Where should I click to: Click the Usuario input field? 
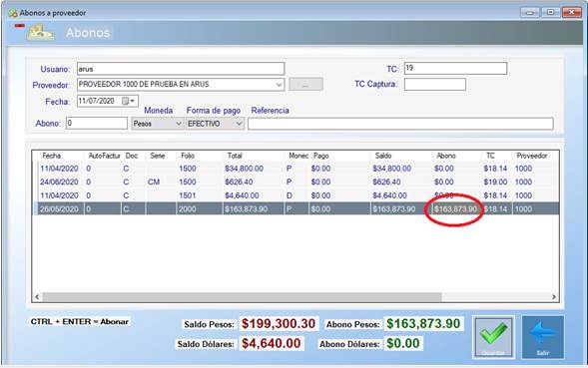(x=181, y=69)
